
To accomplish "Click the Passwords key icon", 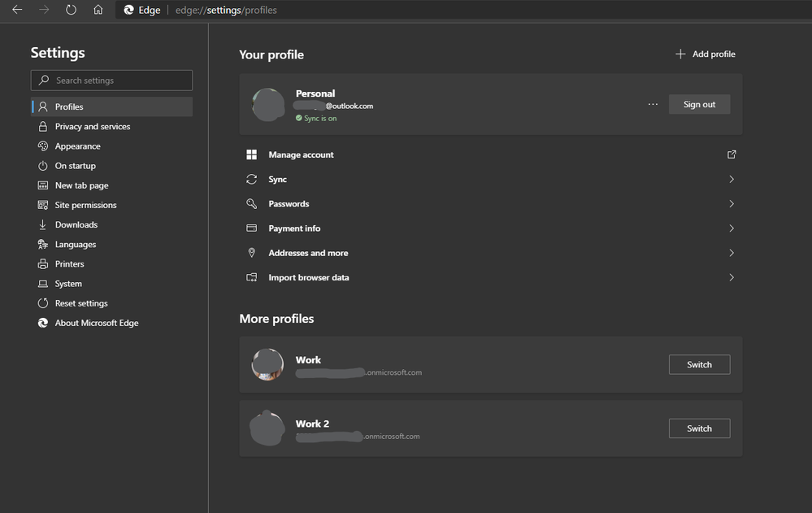I will click(x=252, y=203).
